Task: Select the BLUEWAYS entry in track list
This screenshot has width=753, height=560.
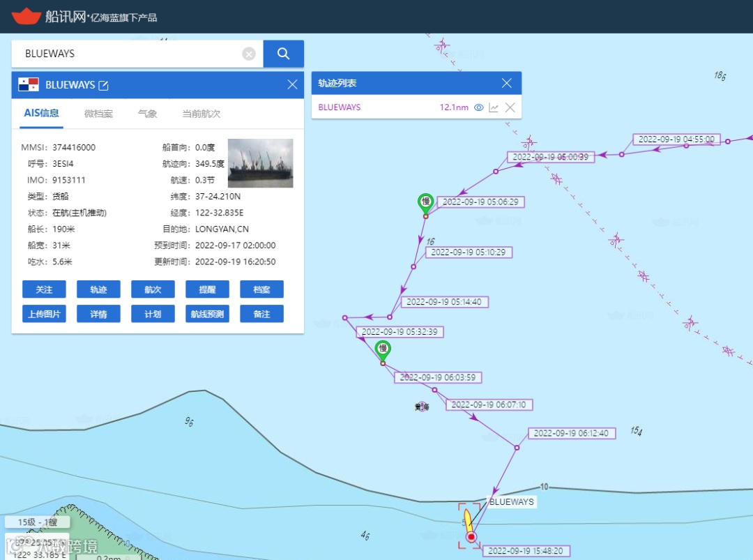Action: tap(340, 107)
